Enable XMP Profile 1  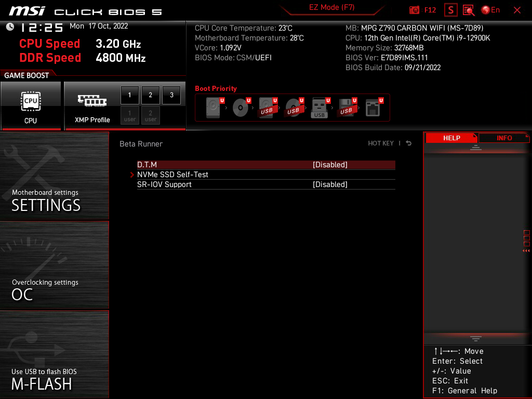[130, 96]
